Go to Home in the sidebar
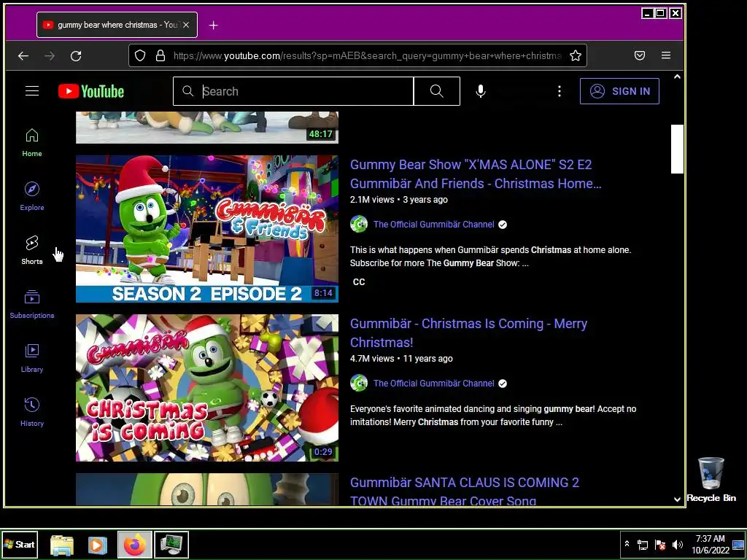This screenshot has height=560, width=747. (x=32, y=142)
